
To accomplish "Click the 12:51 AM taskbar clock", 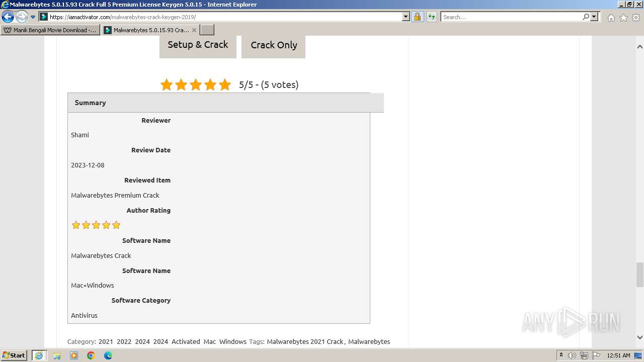I will [618, 355].
